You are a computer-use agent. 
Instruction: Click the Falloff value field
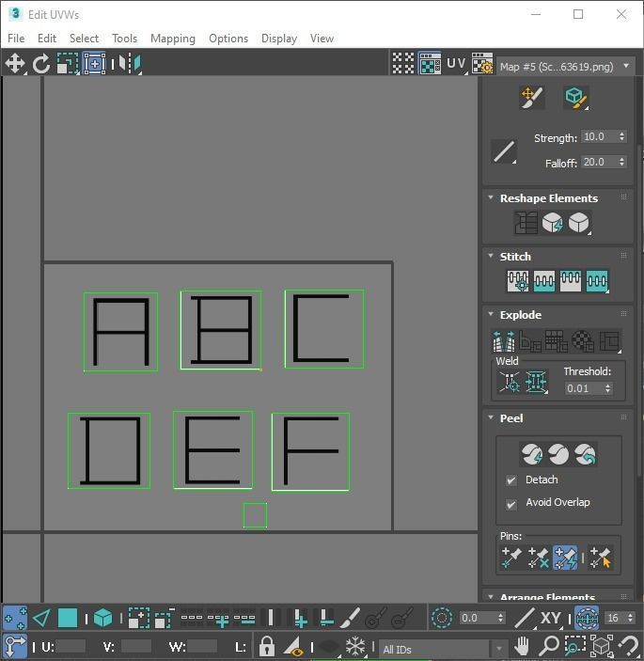[599, 162]
